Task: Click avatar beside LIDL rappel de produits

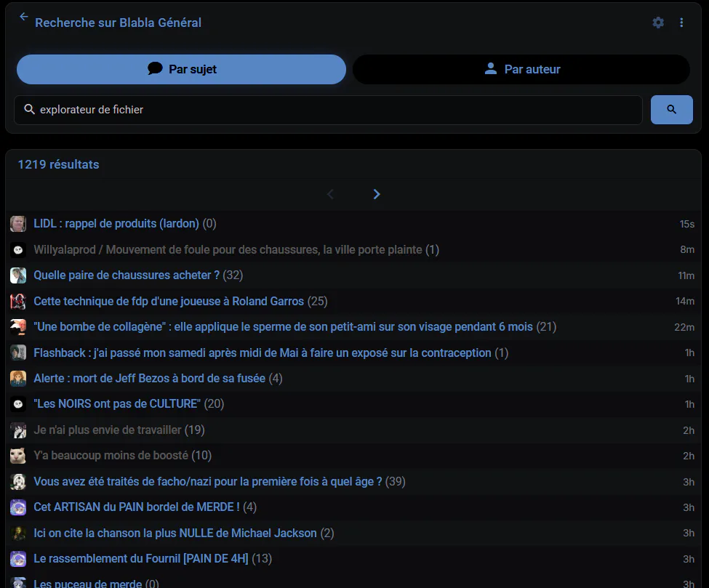Action: (18, 224)
